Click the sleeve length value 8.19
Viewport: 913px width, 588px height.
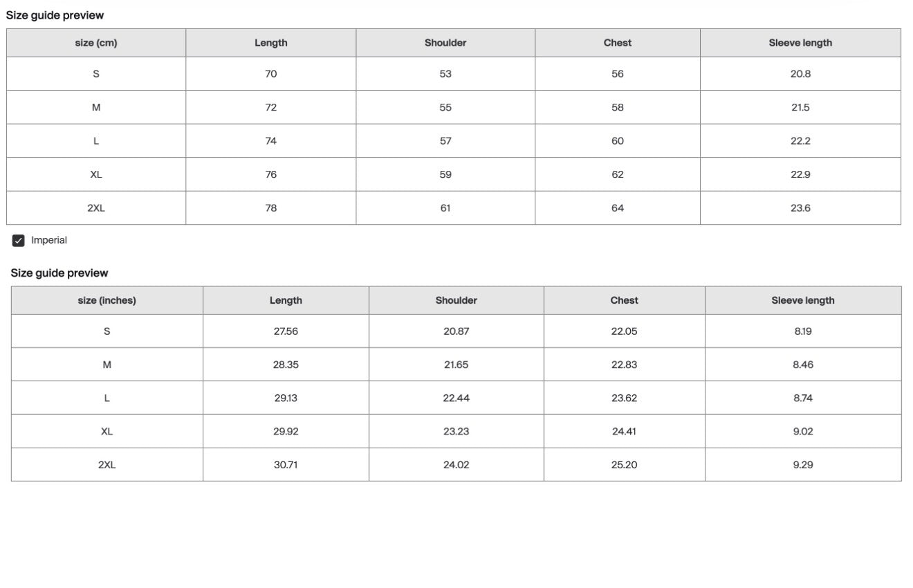click(803, 331)
